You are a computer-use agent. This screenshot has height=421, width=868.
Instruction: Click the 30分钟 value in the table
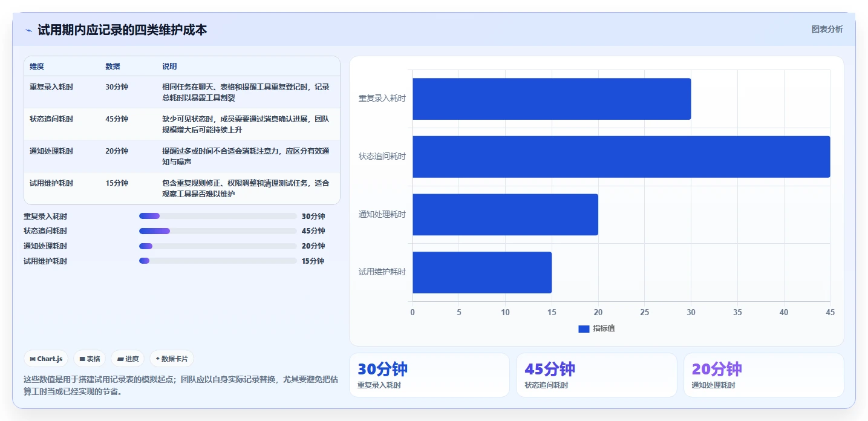[x=117, y=87]
